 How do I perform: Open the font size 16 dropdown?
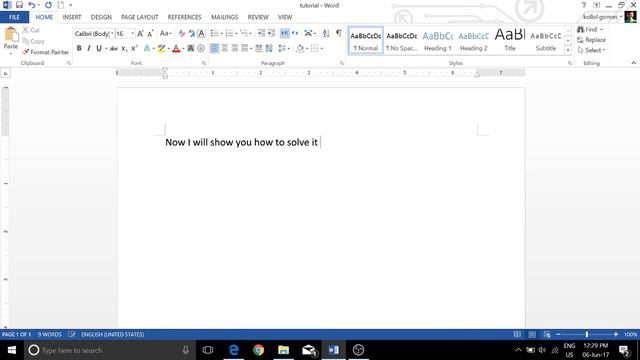click(133, 33)
